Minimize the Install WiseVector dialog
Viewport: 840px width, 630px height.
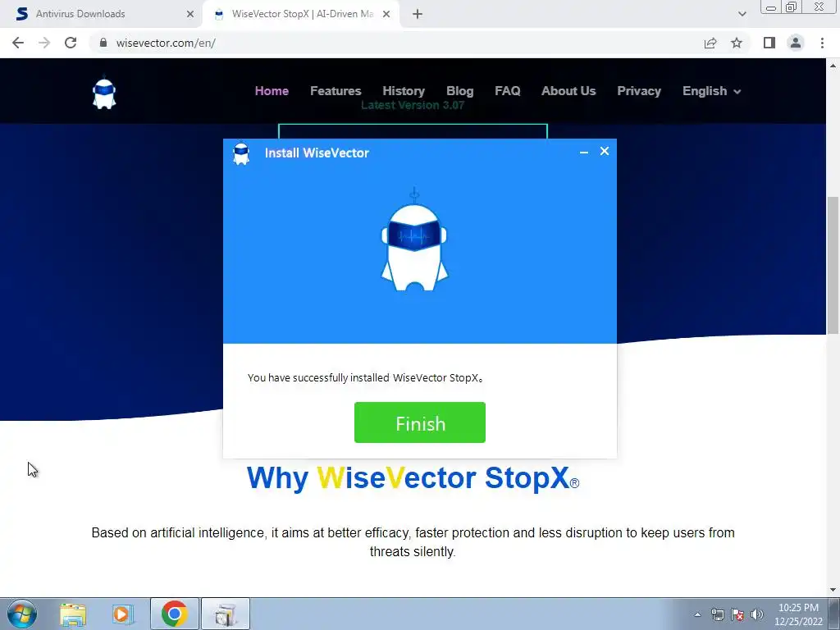coord(584,152)
